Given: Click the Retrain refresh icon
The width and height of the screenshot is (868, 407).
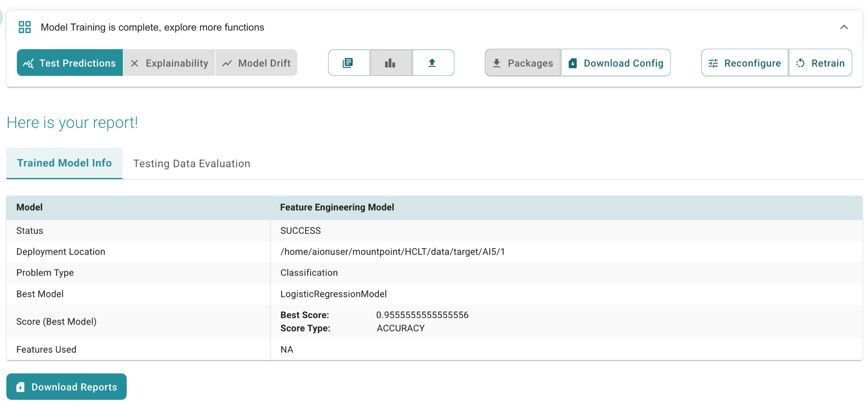Looking at the screenshot, I should pyautogui.click(x=801, y=63).
